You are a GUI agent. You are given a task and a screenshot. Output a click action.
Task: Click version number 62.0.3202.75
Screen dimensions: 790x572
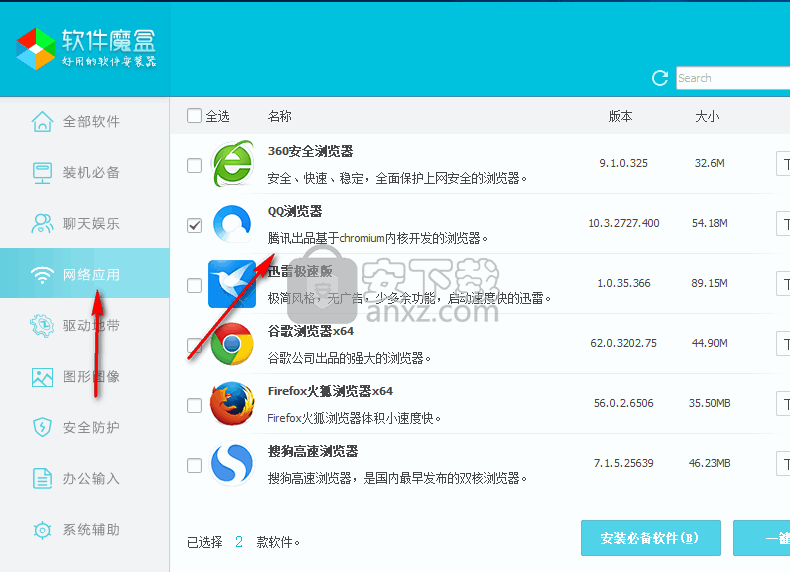tap(624, 343)
